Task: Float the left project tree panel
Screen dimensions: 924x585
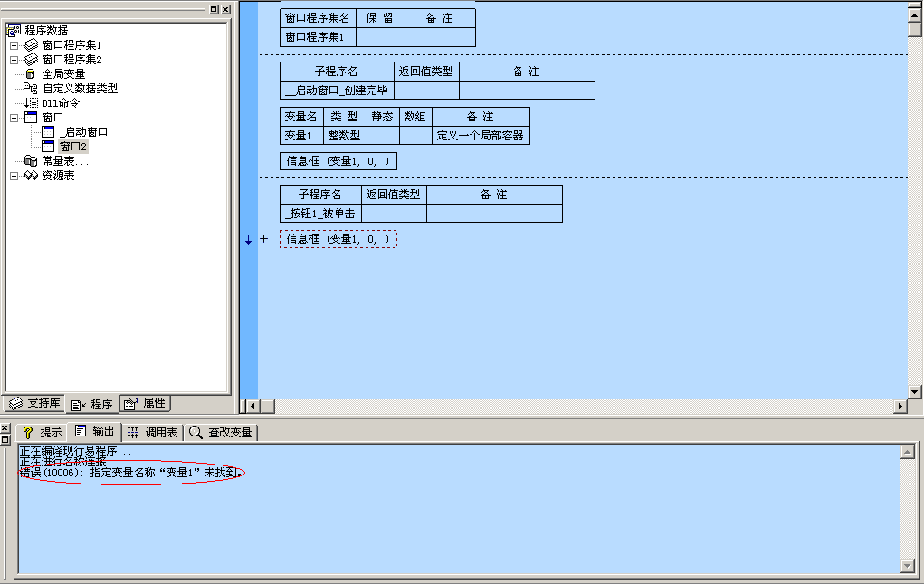Action: coord(214,9)
